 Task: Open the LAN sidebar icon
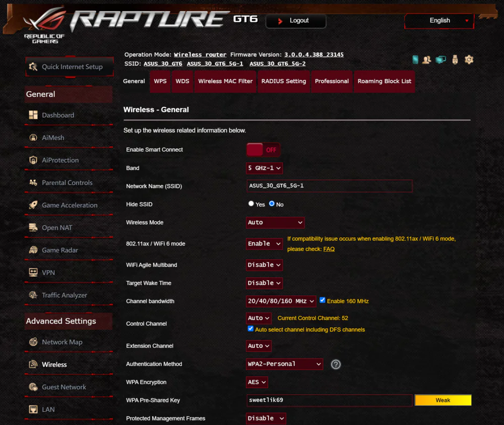click(33, 409)
